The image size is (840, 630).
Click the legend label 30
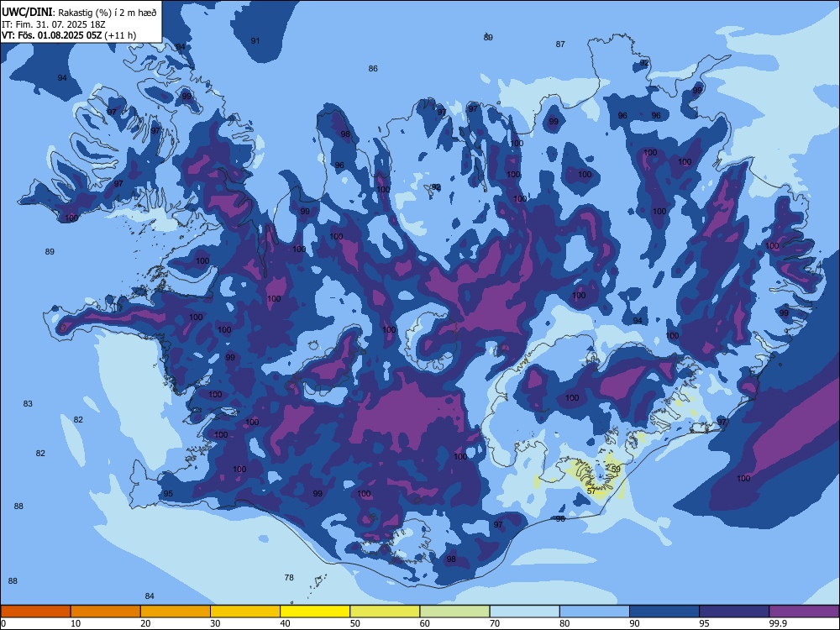tap(215, 623)
